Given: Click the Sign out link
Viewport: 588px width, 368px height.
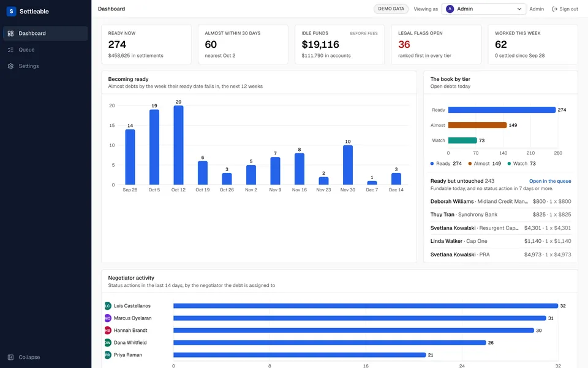Looking at the screenshot, I should [565, 9].
